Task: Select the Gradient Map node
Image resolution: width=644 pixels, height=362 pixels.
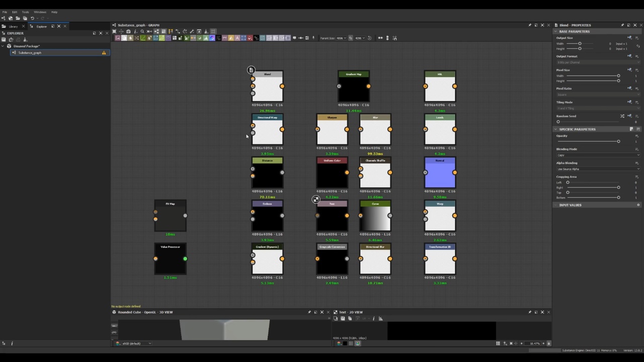Action: tap(354, 86)
